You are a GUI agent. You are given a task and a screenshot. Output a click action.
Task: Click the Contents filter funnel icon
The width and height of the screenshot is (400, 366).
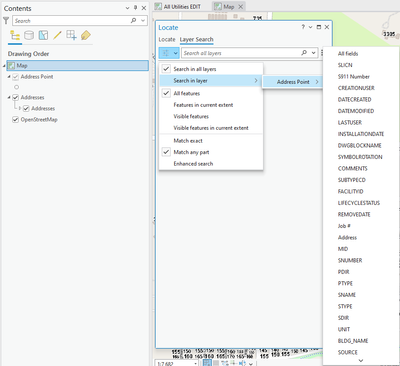point(6,21)
